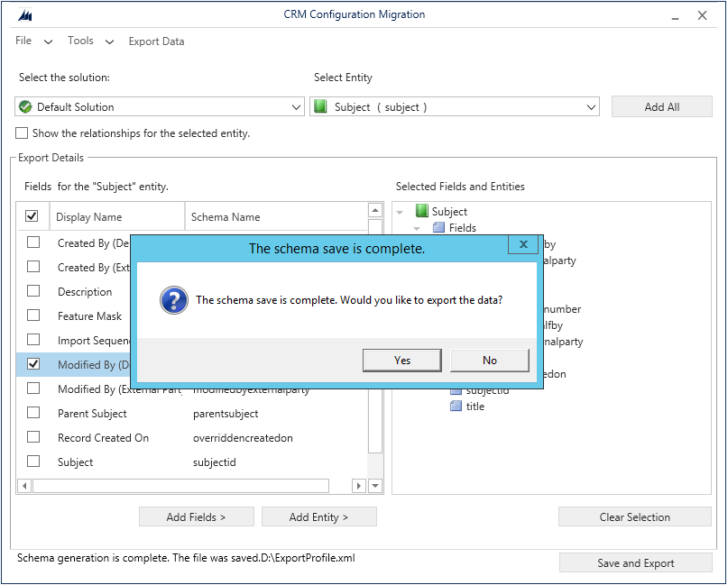Click the blue question mark dialog icon
728x585 pixels.
[173, 300]
